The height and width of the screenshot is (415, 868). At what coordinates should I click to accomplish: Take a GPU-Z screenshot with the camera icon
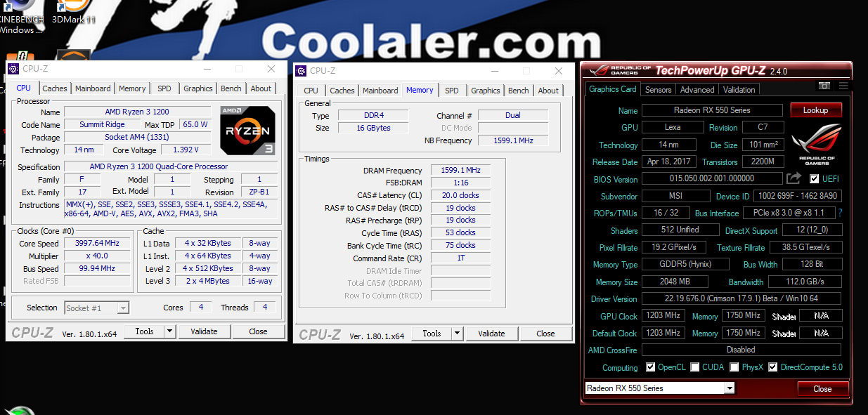click(824, 86)
